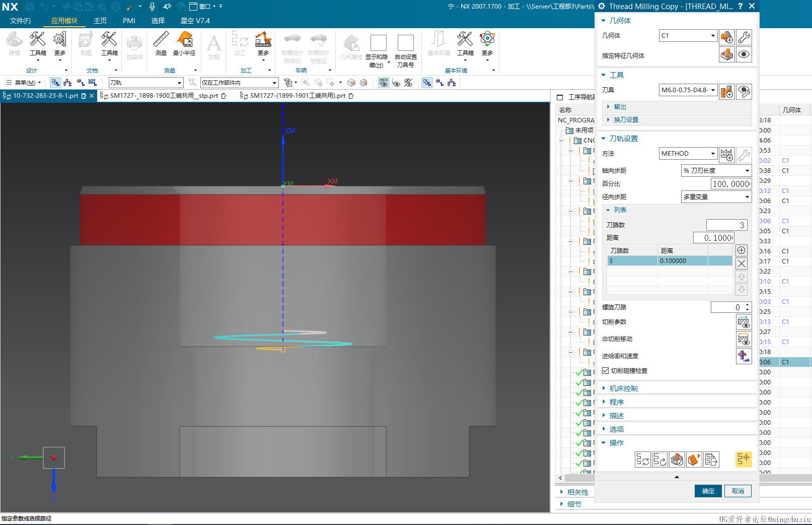Expand the 机床控制 section
The image size is (812, 525).
coord(677,388)
